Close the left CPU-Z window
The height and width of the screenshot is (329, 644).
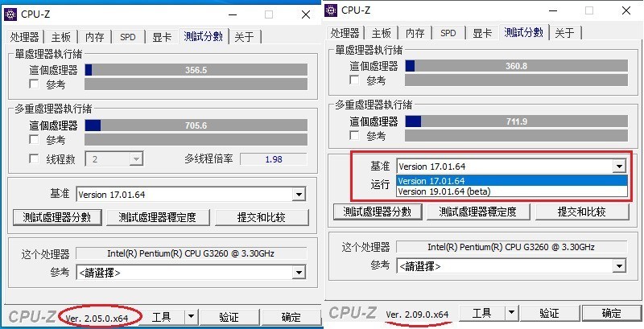[306, 14]
